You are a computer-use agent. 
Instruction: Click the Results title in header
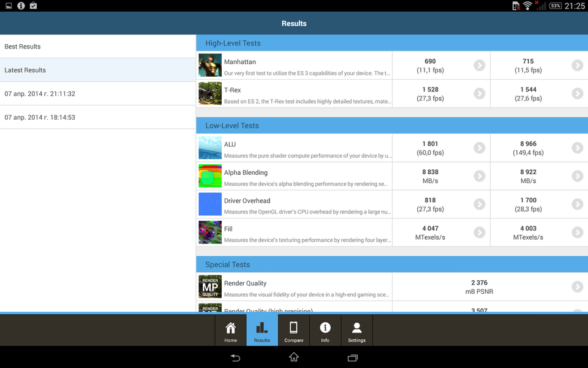tap(294, 23)
